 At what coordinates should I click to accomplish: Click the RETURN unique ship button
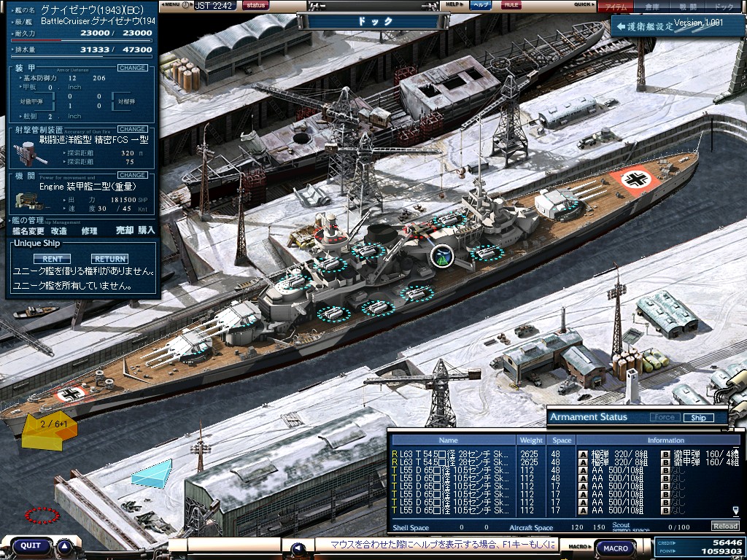tap(109, 259)
